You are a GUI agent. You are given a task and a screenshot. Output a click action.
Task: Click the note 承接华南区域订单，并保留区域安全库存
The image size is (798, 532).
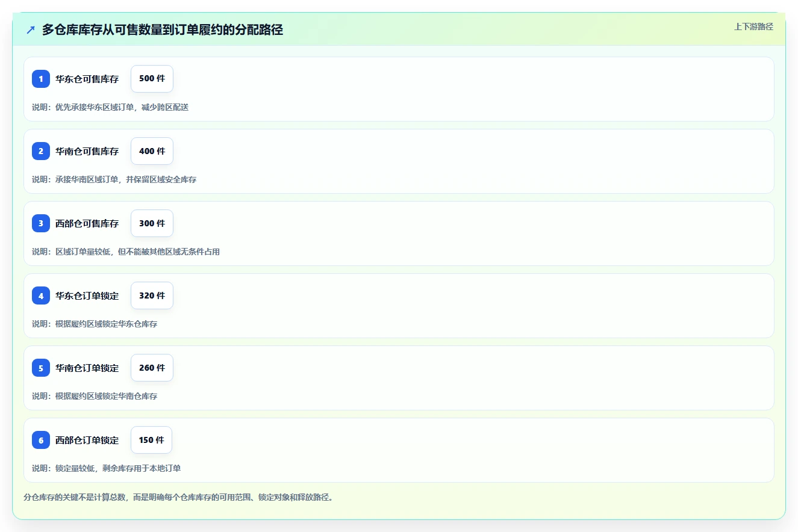[114, 179]
